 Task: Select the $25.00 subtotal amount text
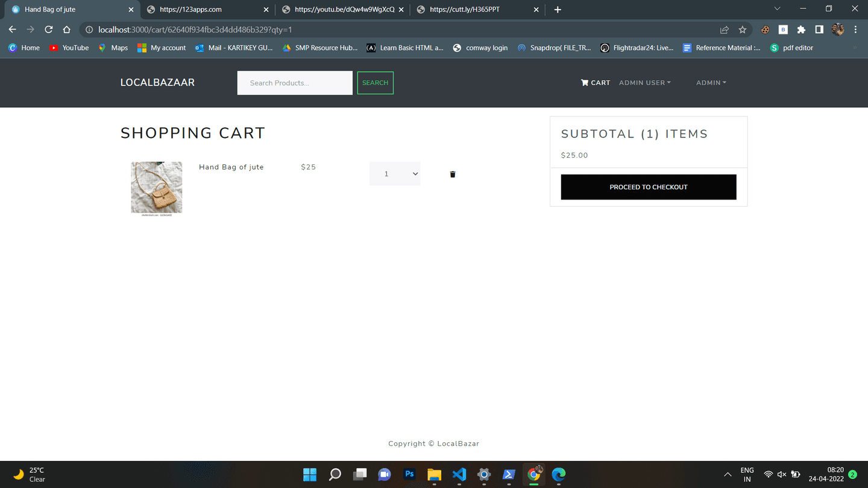[x=574, y=155]
